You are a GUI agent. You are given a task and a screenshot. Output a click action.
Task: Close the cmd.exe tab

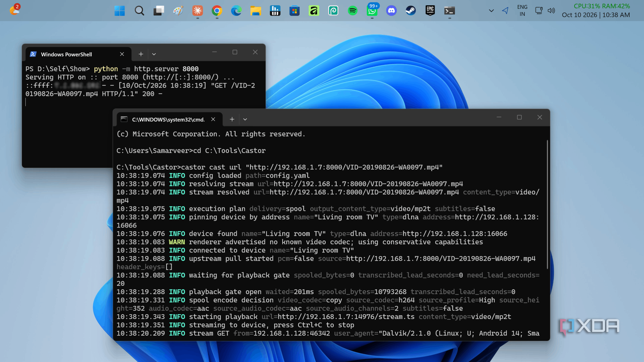point(213,119)
